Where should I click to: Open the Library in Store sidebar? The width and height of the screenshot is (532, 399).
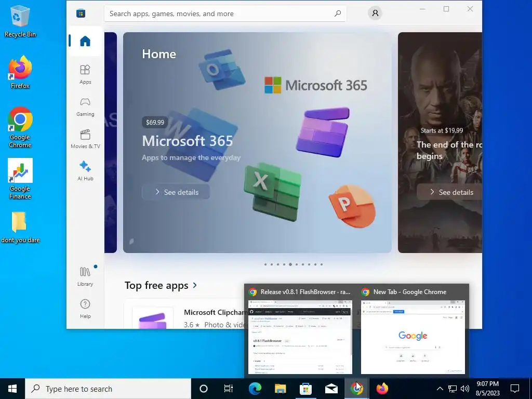pos(85,276)
